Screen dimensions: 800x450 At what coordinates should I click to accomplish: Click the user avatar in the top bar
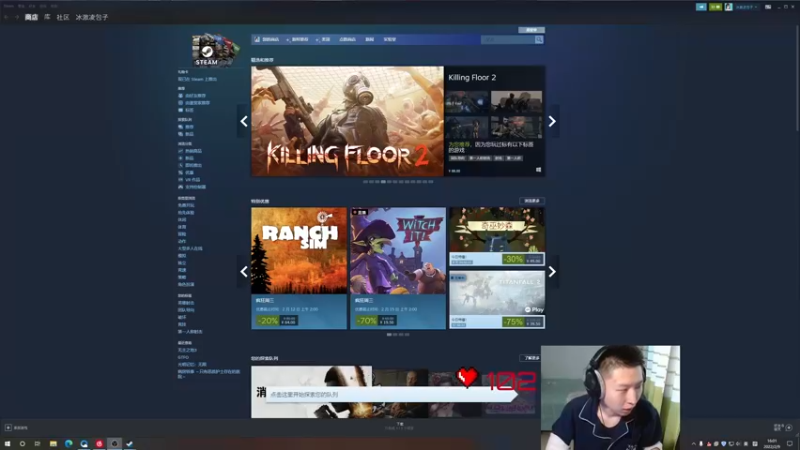point(729,7)
